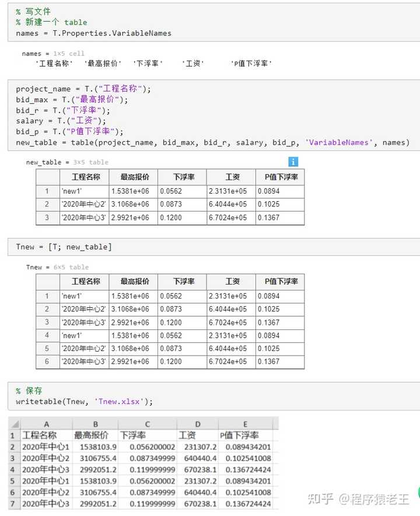
Task: Click 0.1367 in new_table row 3
Action: pyautogui.click(x=280, y=217)
